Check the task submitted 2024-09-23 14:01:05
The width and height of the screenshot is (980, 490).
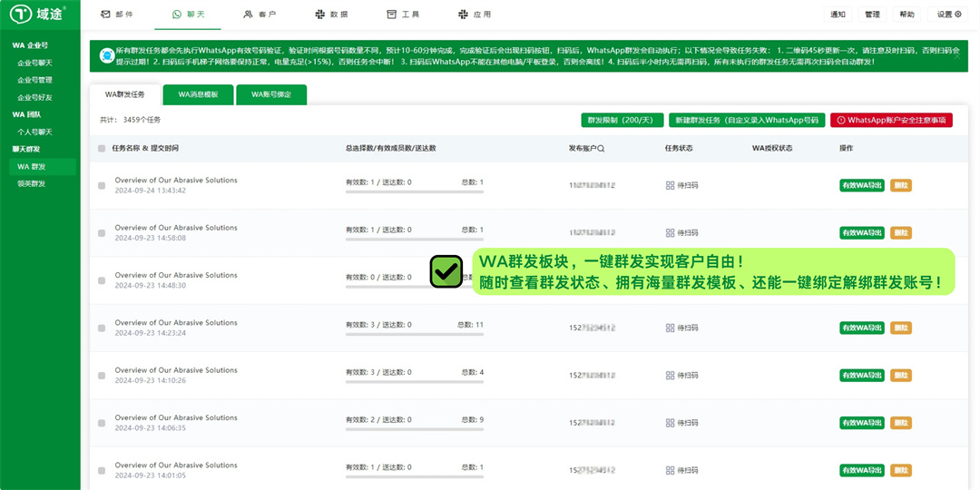(x=102, y=471)
